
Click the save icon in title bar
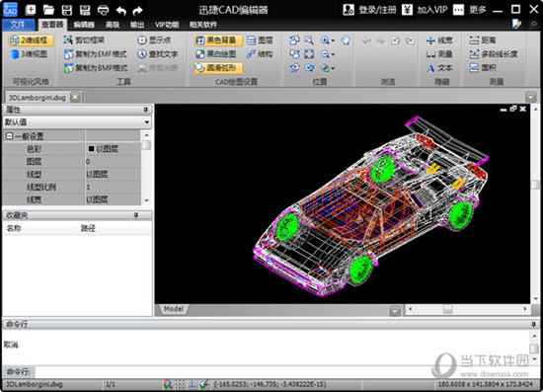pyautogui.click(x=67, y=10)
